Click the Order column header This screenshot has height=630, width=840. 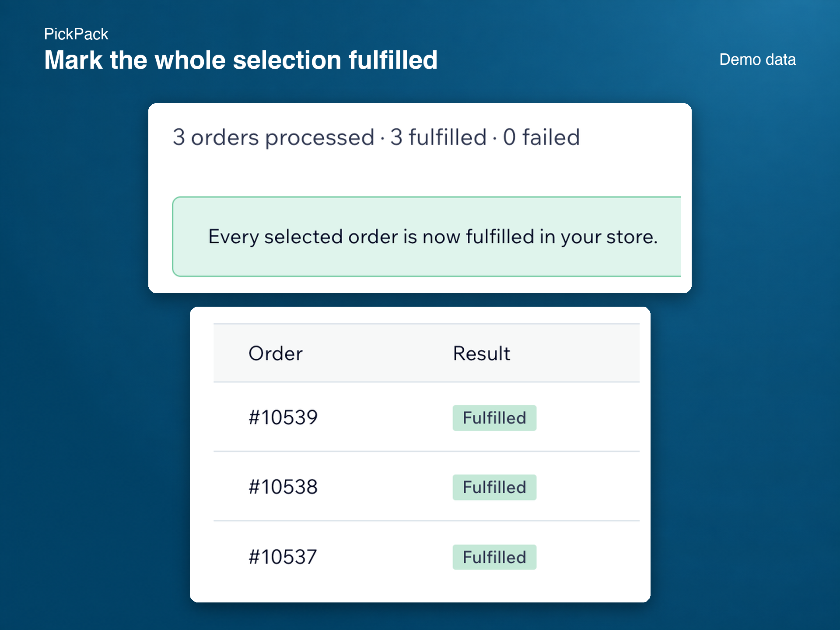tap(276, 353)
